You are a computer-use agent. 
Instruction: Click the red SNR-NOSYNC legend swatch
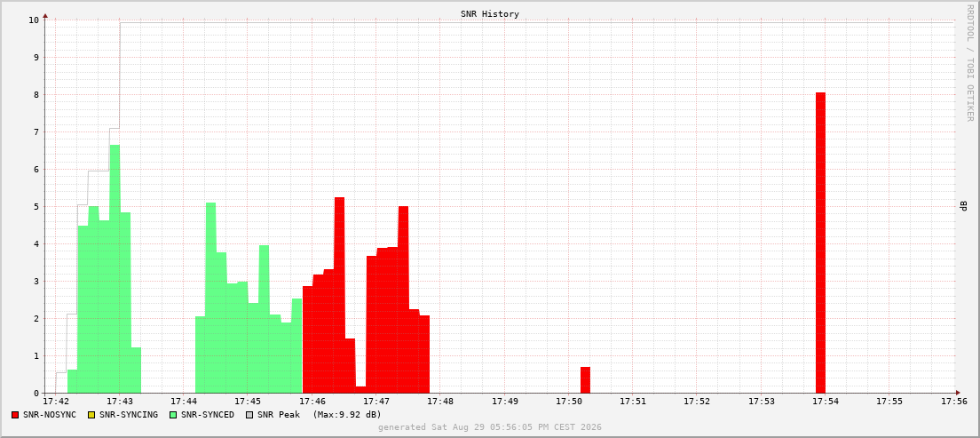click(15, 415)
